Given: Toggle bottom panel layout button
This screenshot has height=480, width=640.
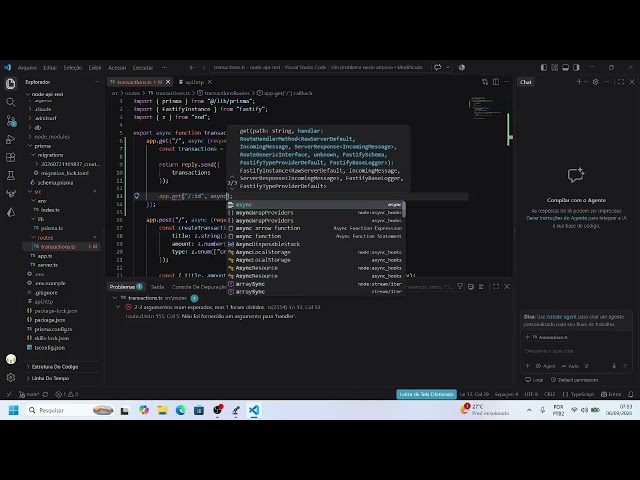Looking at the screenshot, I should [x=565, y=67].
